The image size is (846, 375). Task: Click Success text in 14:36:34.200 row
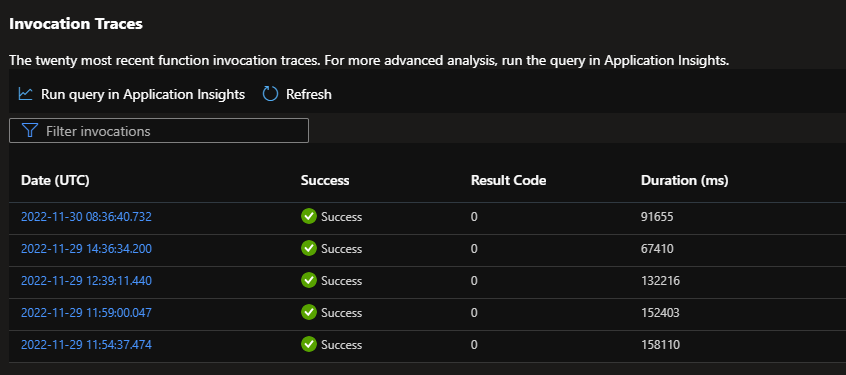pos(342,249)
